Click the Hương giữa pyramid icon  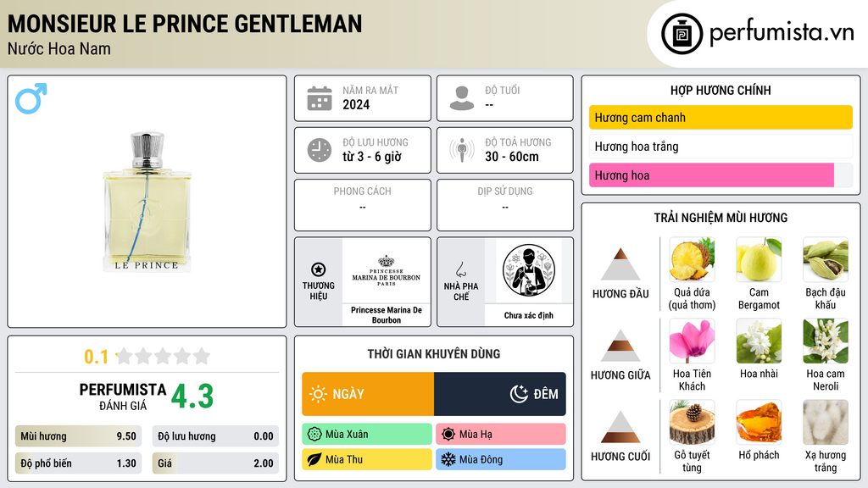coord(620,346)
